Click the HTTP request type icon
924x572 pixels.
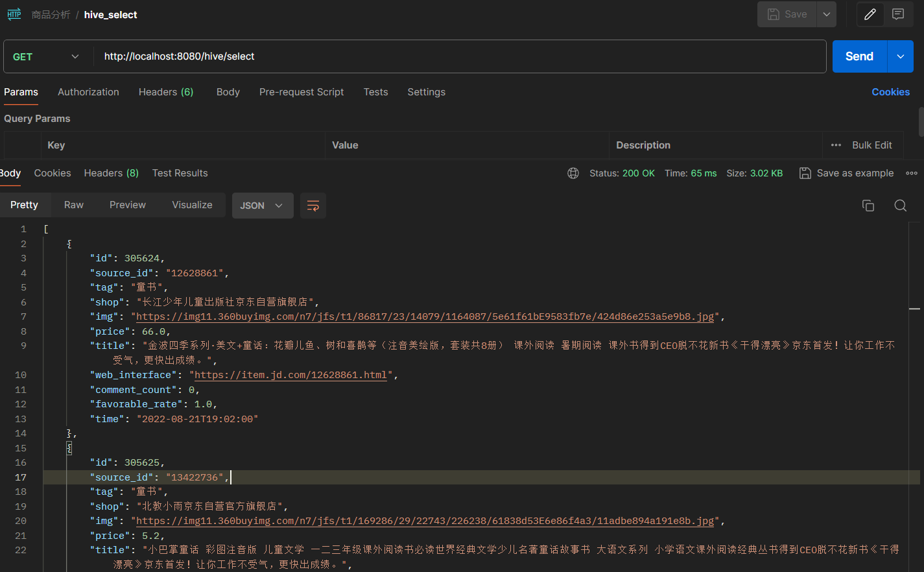(14, 14)
